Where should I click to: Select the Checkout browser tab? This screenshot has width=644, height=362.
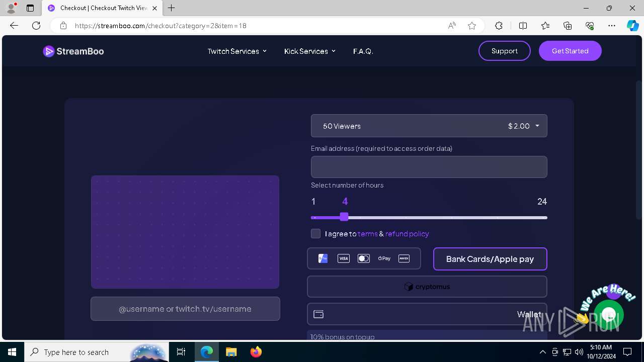tap(103, 8)
